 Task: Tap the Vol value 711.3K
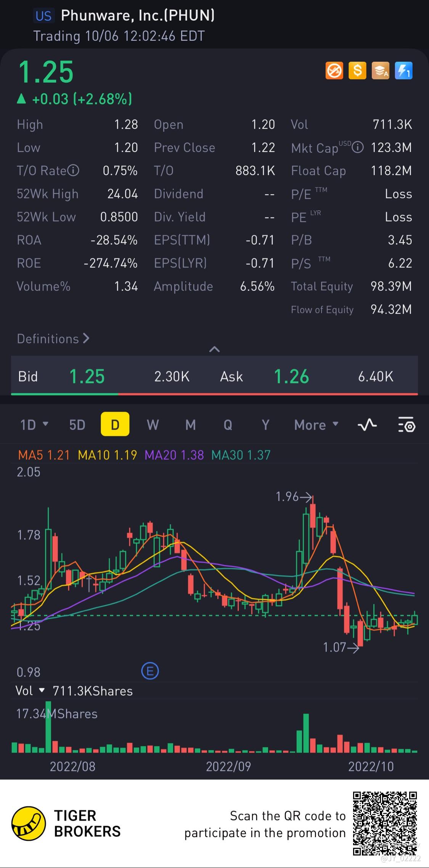pos(392,124)
